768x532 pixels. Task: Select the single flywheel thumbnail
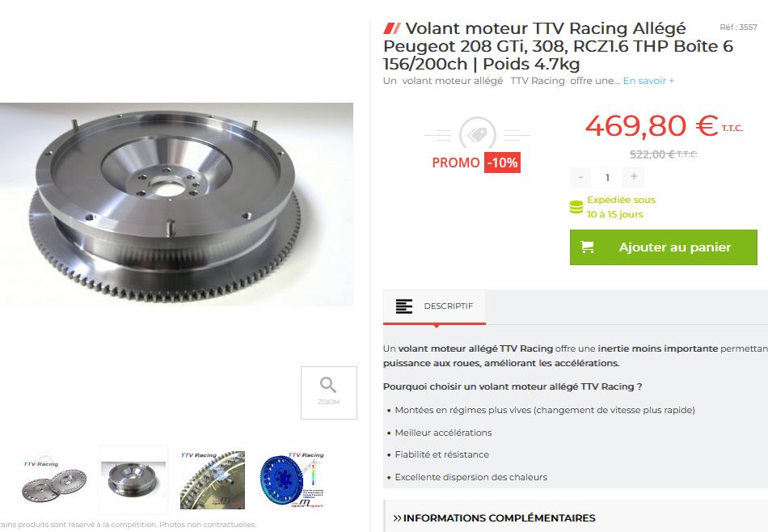click(133, 479)
